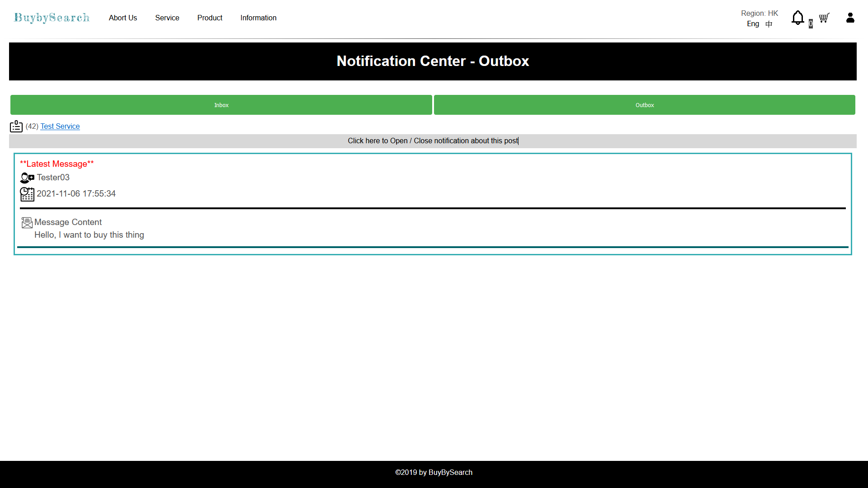
Task: Click the post clipboard icon beside Test Service
Action: coord(16,126)
